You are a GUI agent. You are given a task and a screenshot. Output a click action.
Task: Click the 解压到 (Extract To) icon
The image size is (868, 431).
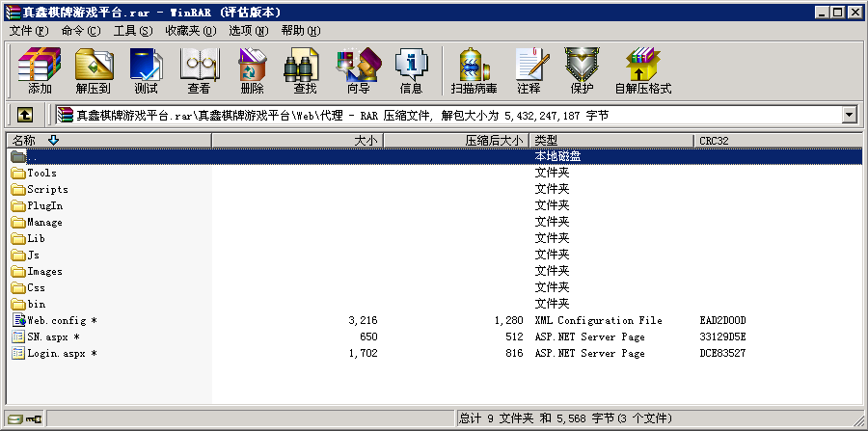93,70
